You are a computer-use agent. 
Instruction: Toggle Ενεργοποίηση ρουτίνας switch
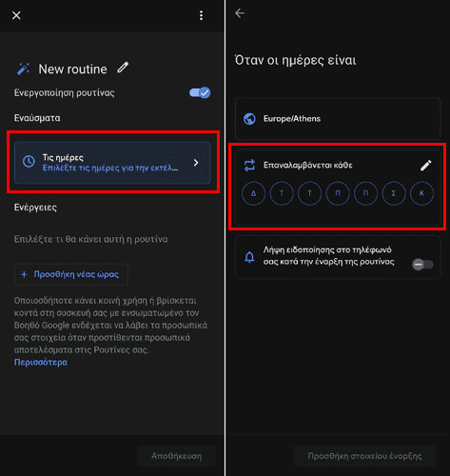tap(200, 92)
